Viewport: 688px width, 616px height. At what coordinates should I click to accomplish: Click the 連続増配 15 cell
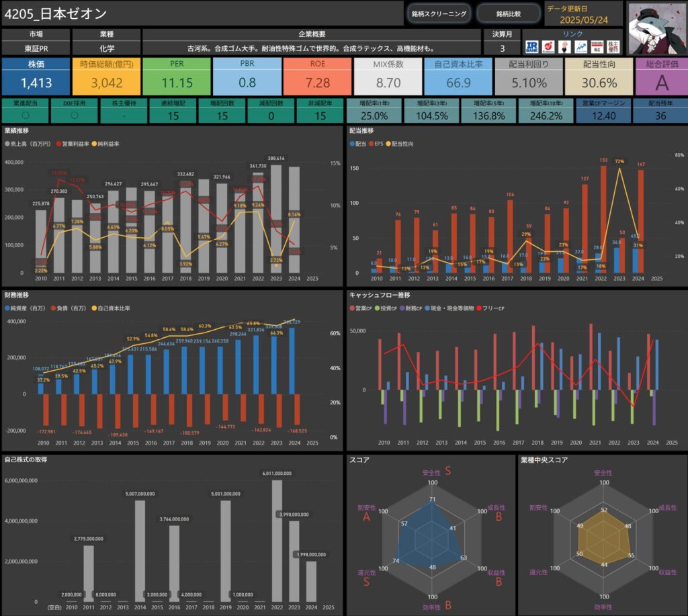173,111
